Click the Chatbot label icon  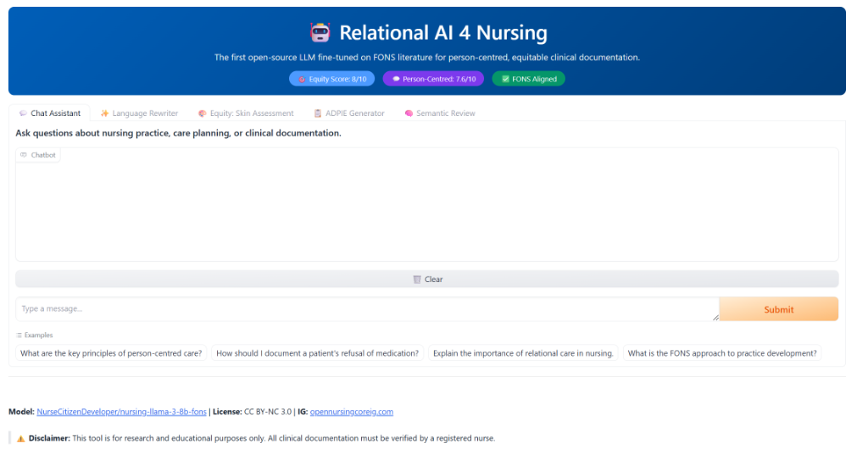pyautogui.click(x=23, y=155)
